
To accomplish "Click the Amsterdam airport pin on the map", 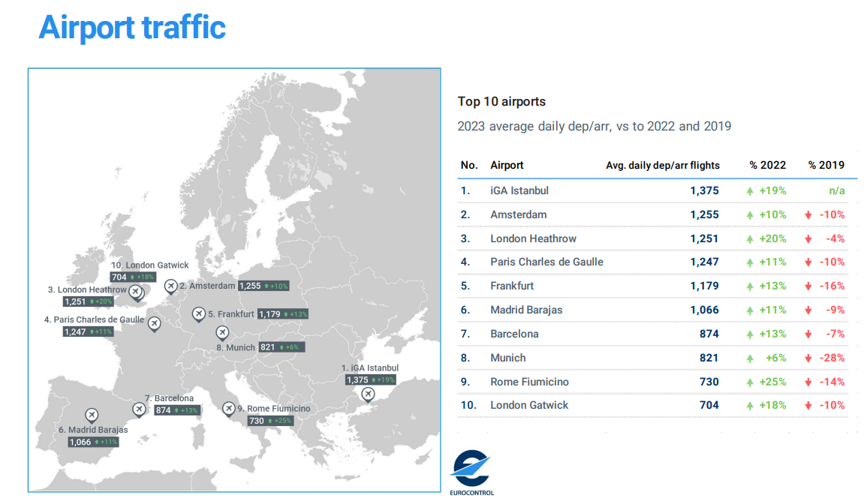I will [x=171, y=286].
